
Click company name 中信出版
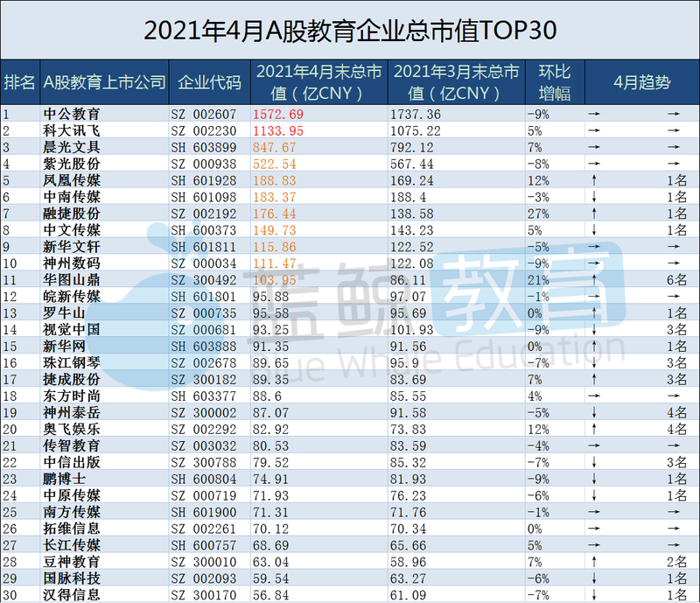[x=72, y=462]
